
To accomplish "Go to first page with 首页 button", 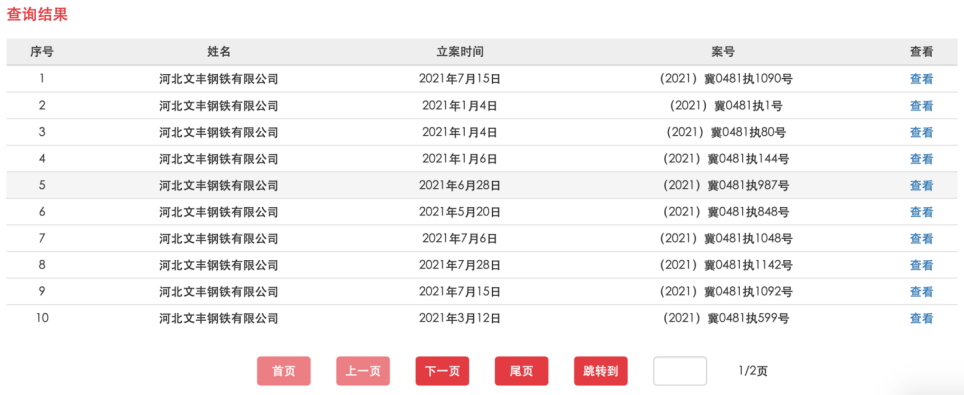I will (x=283, y=371).
